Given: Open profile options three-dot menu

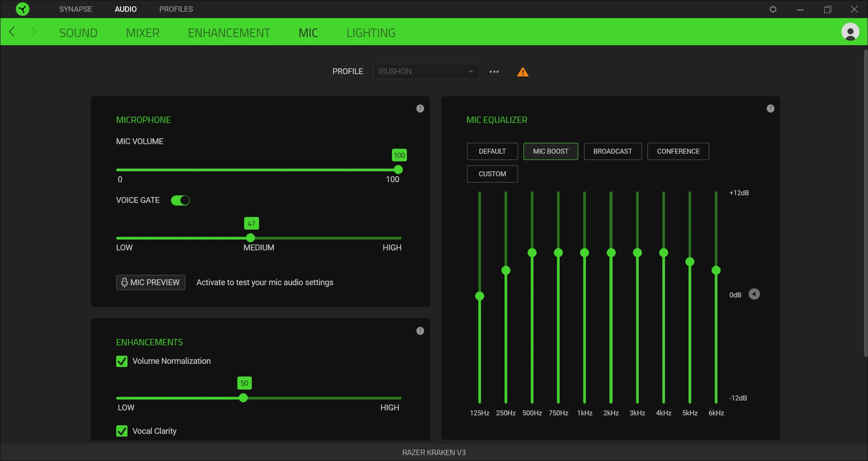Looking at the screenshot, I should (494, 71).
